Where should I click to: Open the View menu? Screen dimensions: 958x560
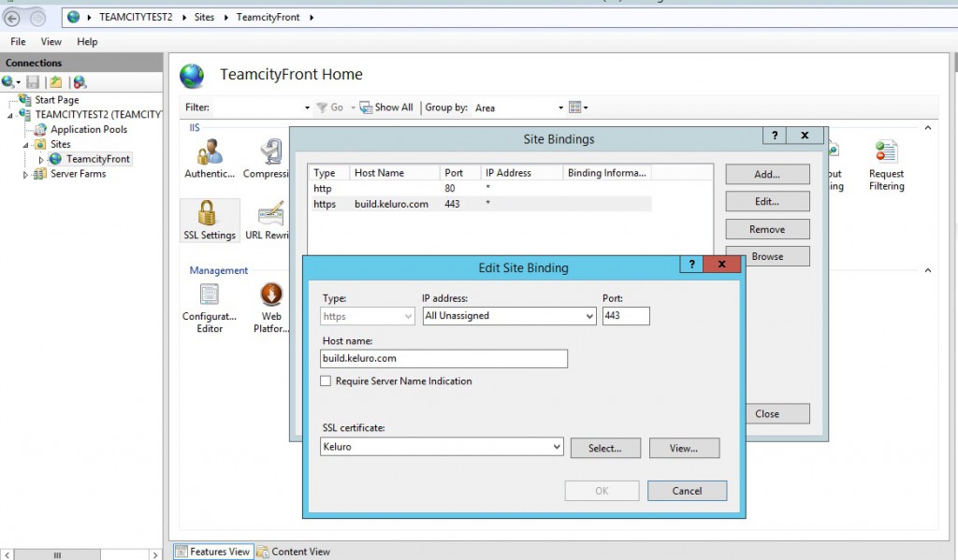tap(51, 41)
